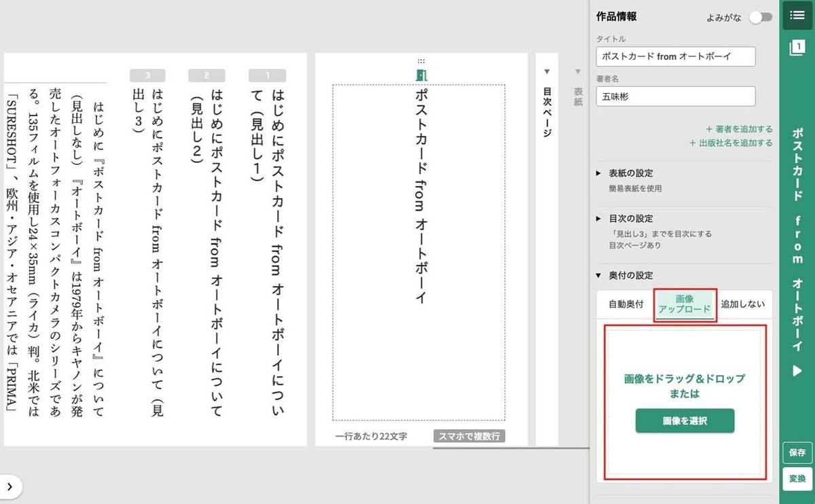Click the 画像を選択 button
The height and width of the screenshot is (504, 815).
coord(685,420)
